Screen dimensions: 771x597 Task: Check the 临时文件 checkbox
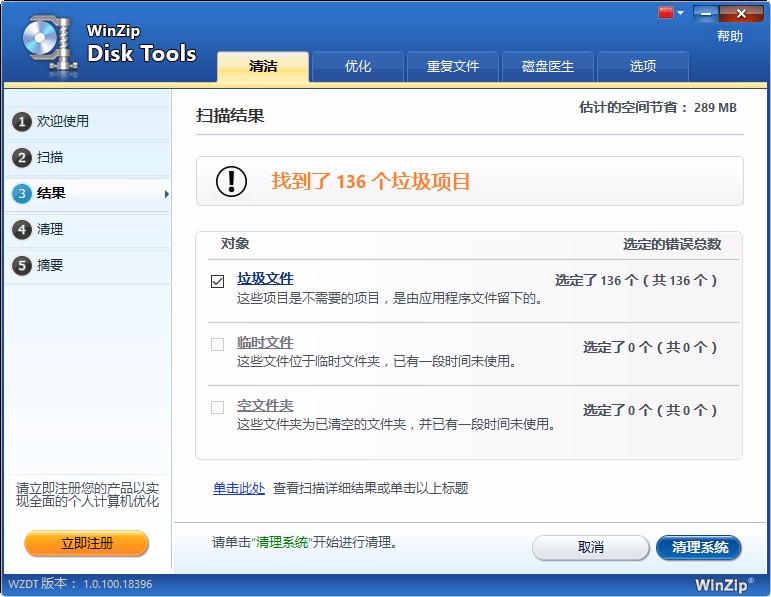tap(217, 344)
